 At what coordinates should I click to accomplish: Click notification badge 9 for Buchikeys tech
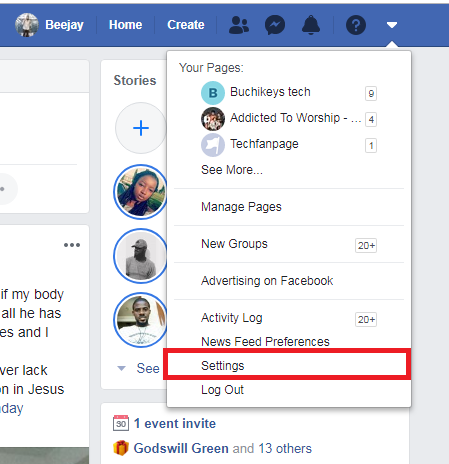[x=371, y=93]
